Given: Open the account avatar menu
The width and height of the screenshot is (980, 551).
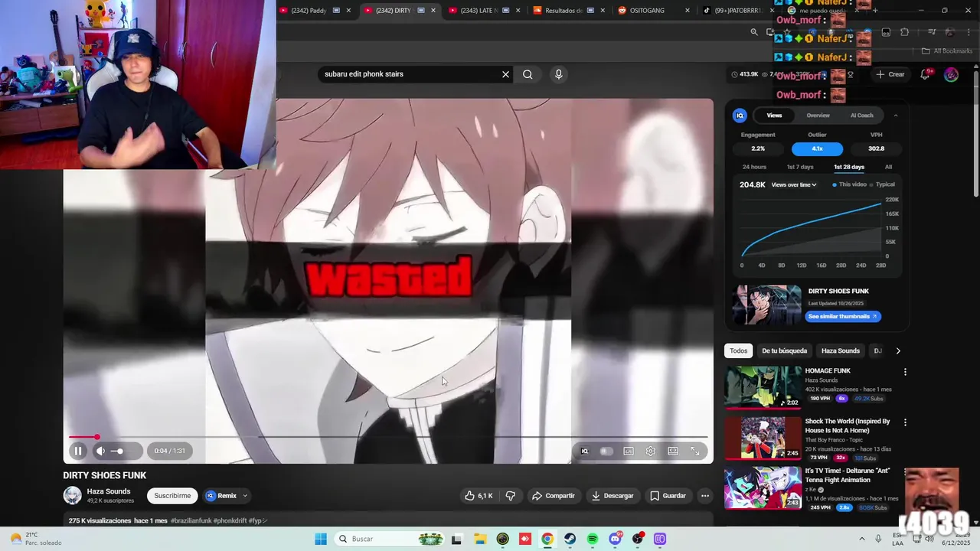Looking at the screenshot, I should 951,74.
